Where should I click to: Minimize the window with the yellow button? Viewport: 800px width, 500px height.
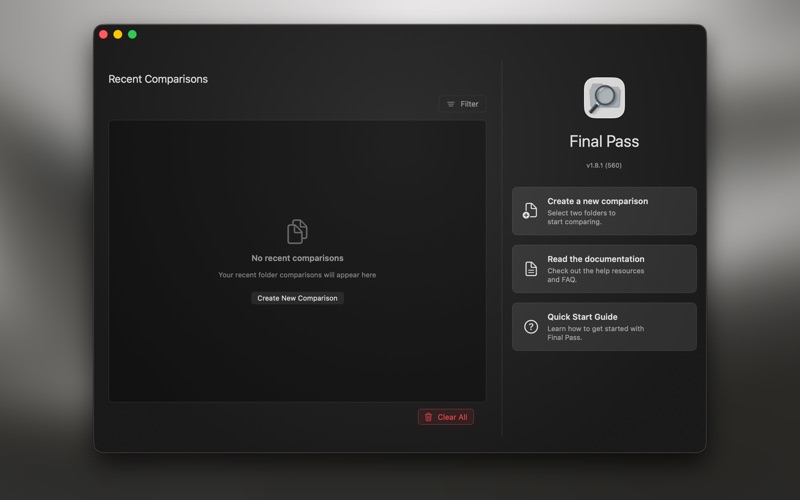coord(118,34)
